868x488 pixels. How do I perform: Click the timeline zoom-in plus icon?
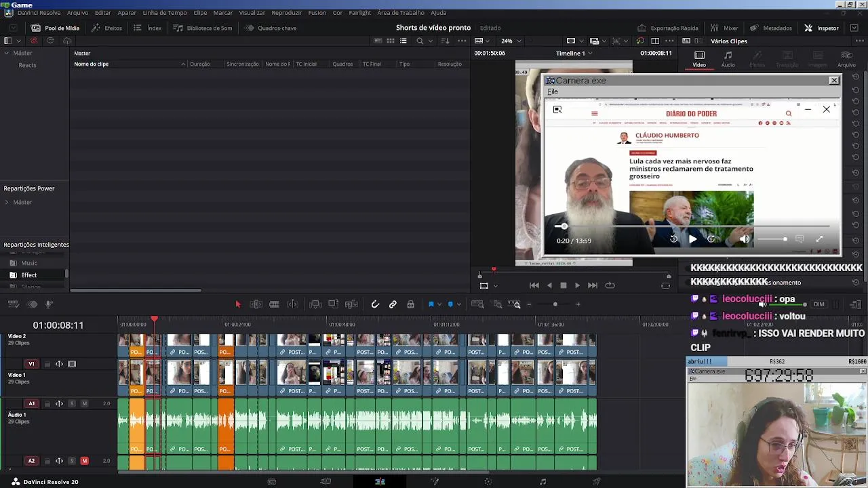[578, 304]
